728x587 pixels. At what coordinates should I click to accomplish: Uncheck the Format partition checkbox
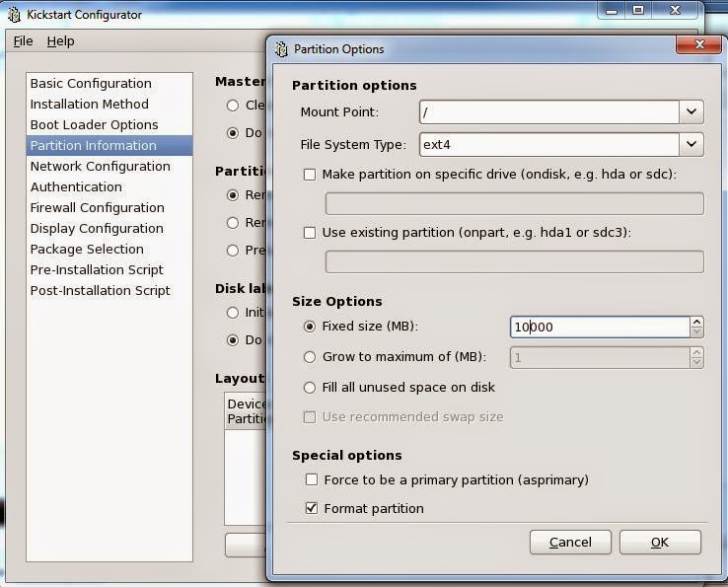click(312, 508)
